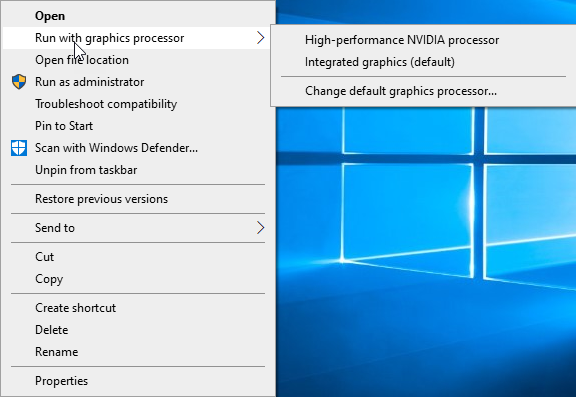Open Change default graphics processor

coord(424,91)
